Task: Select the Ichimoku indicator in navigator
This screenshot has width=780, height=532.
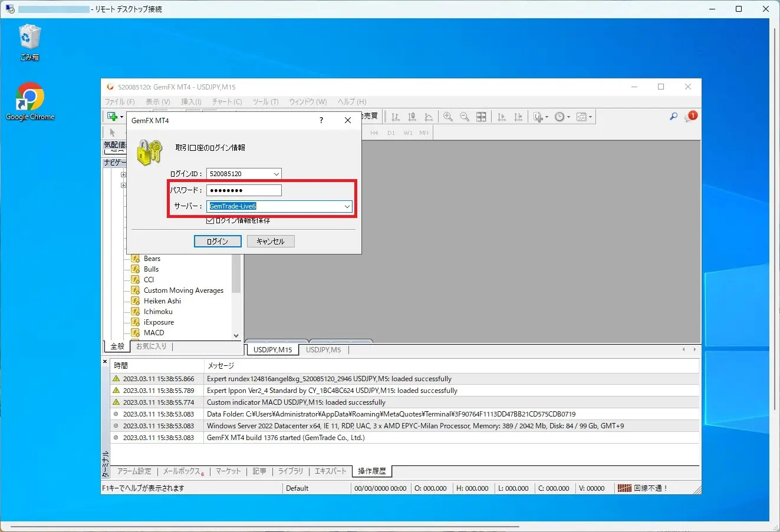Action: coord(158,312)
